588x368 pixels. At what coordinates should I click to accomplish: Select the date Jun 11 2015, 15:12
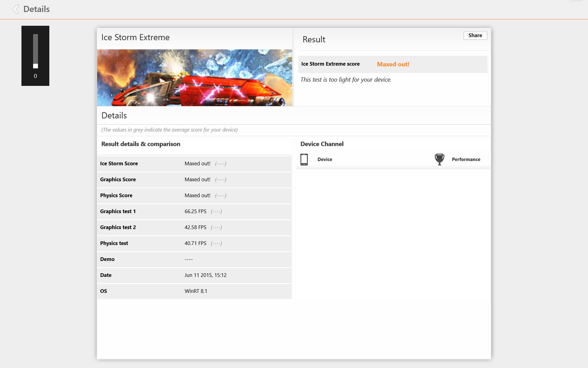[x=206, y=275]
